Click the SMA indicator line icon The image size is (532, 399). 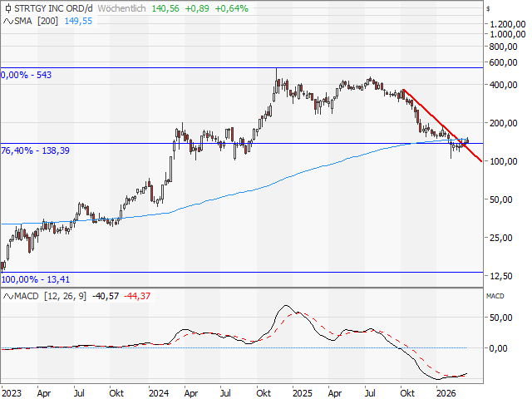click(8, 21)
